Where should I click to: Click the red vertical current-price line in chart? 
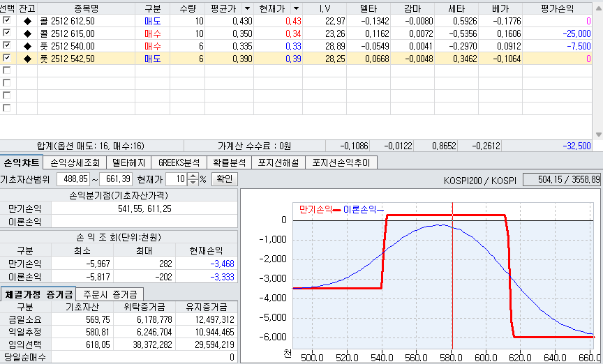coord(453,277)
